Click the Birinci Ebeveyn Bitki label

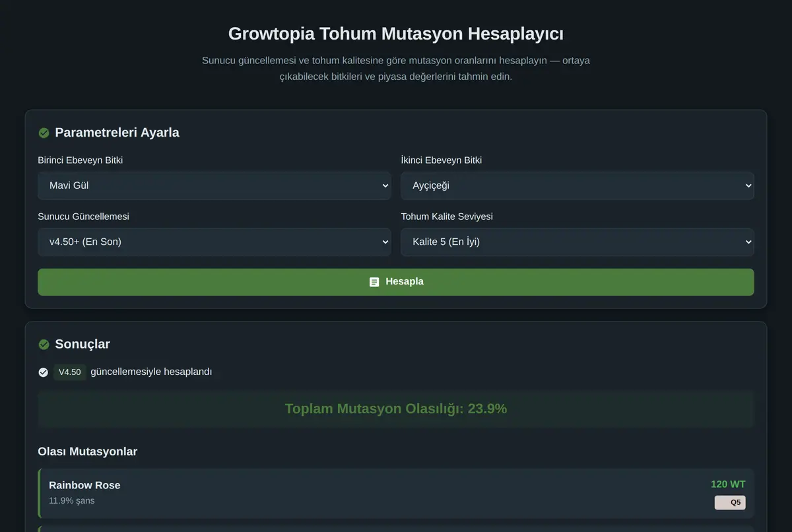point(81,160)
